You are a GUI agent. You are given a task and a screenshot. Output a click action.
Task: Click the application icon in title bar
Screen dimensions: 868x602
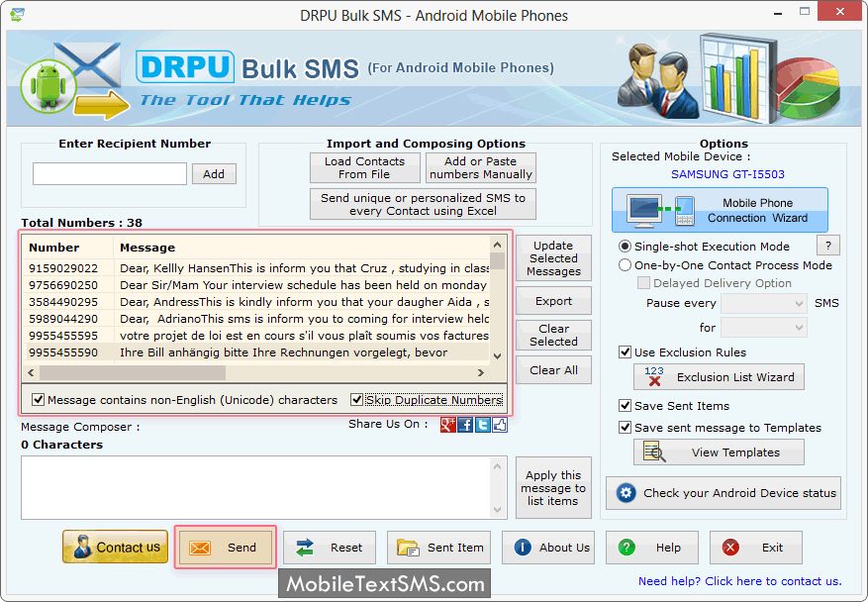point(17,15)
